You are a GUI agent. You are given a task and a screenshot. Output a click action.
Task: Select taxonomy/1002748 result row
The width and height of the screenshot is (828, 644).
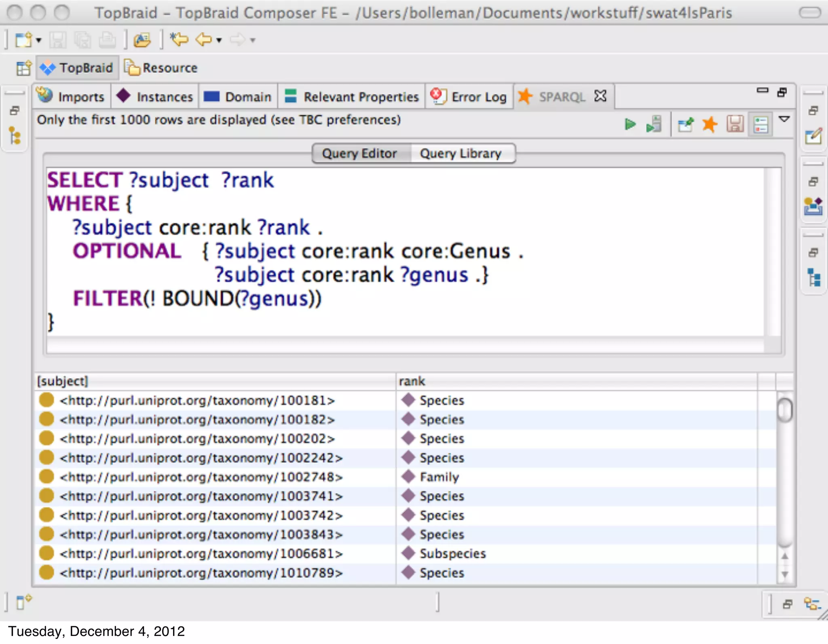click(x=201, y=477)
